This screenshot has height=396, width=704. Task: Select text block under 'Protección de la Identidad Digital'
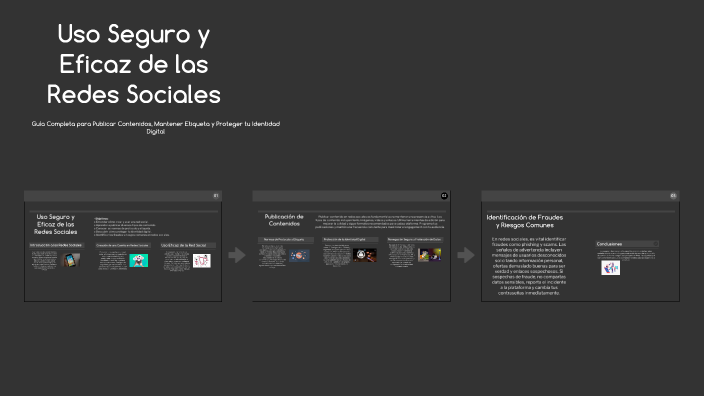[337, 255]
